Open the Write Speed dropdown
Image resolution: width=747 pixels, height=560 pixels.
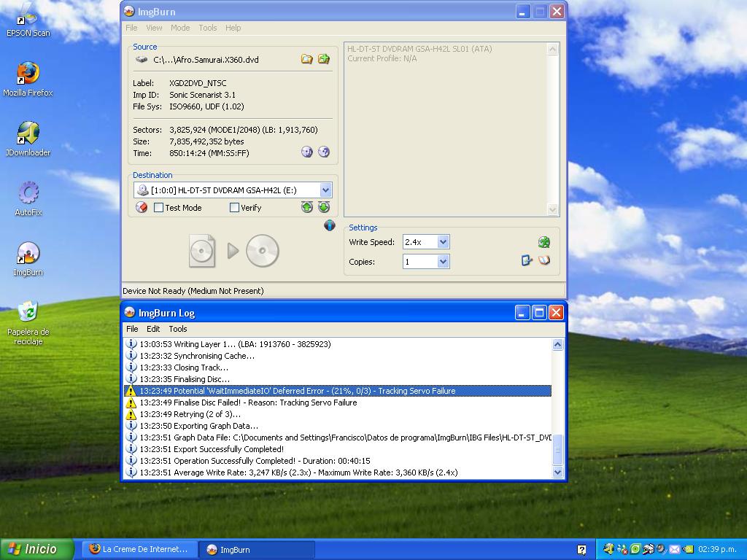[443, 242]
